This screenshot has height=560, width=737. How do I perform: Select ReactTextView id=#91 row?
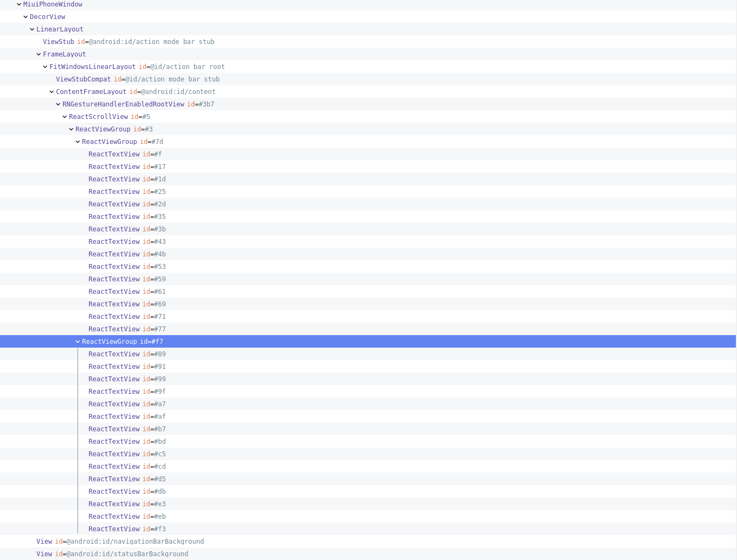click(368, 367)
